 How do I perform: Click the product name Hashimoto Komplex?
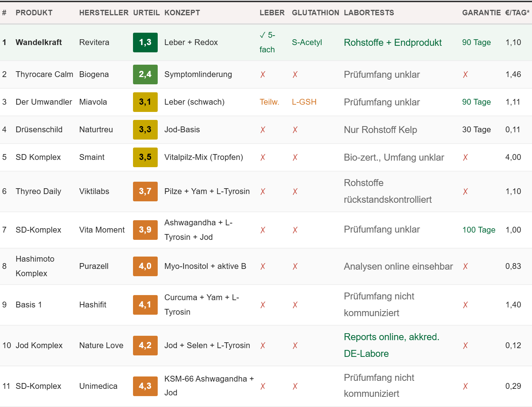point(35,266)
